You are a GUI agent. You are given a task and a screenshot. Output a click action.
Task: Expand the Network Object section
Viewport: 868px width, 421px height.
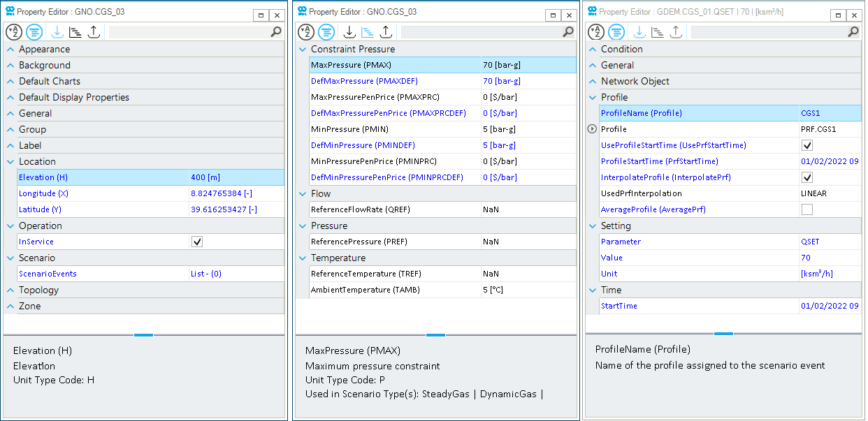click(593, 82)
